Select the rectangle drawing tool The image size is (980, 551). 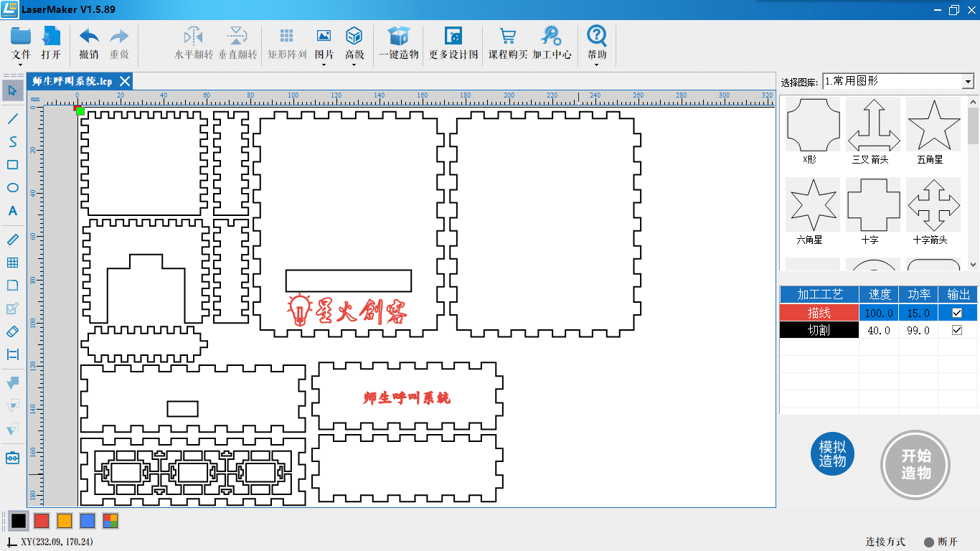tap(12, 165)
